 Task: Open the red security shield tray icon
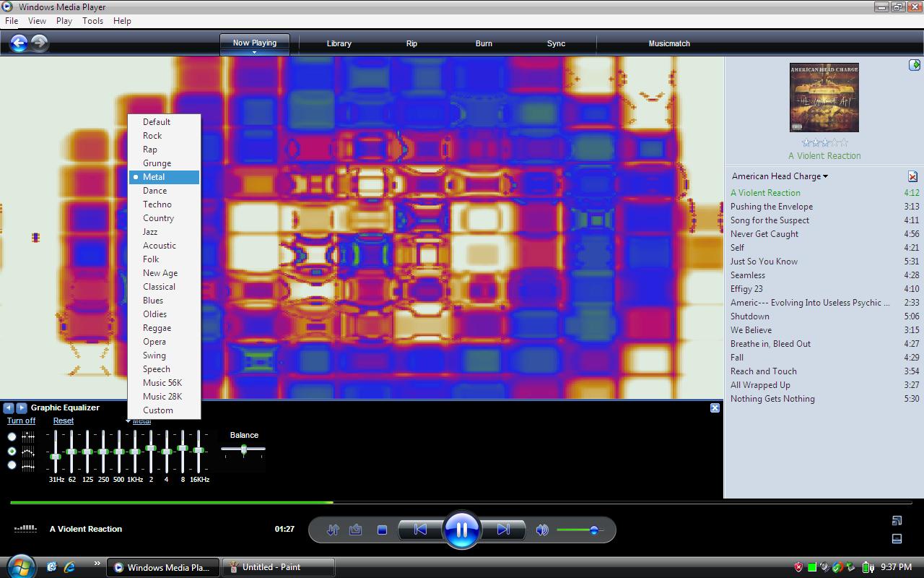click(x=798, y=567)
